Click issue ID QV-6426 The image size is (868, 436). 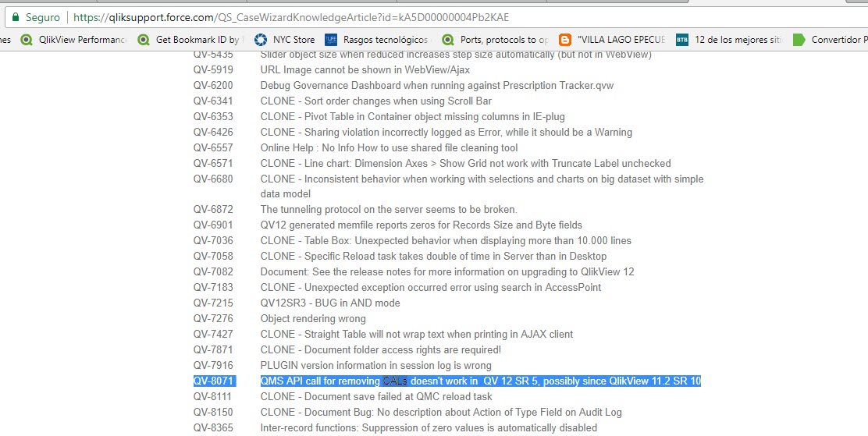click(x=213, y=133)
